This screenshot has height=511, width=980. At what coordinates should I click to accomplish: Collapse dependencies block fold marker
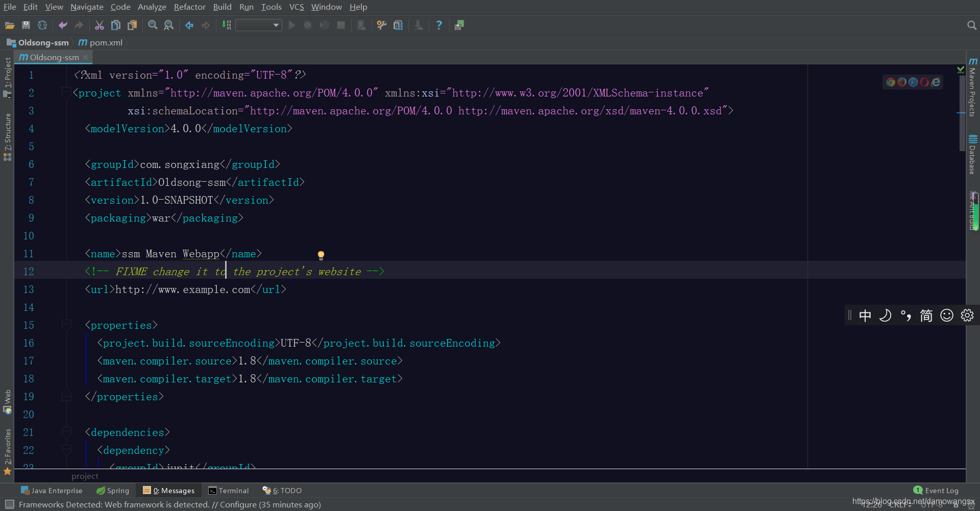pyautogui.click(x=66, y=432)
